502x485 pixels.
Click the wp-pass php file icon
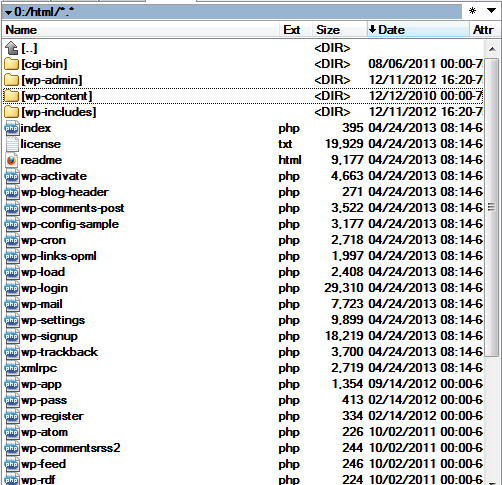[12, 400]
